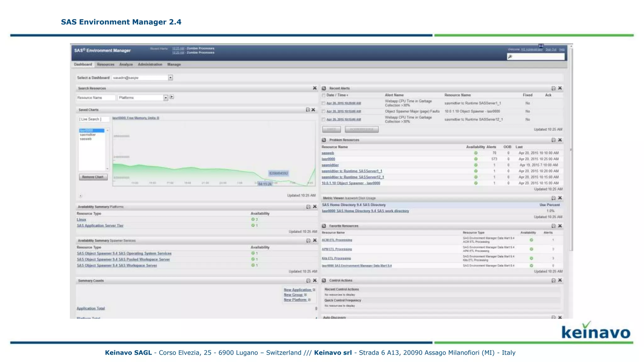Open lasr0000 Free Memory chart title link

tap(136, 118)
